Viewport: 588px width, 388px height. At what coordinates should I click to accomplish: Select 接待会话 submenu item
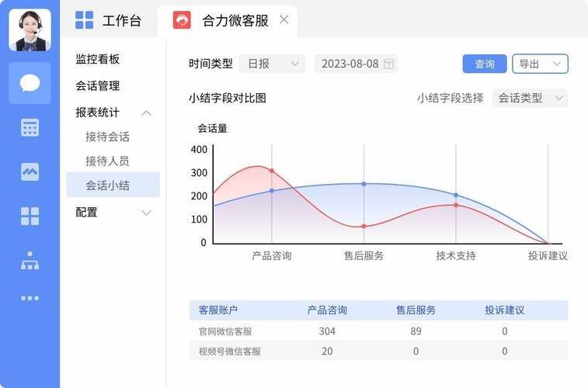coord(108,137)
